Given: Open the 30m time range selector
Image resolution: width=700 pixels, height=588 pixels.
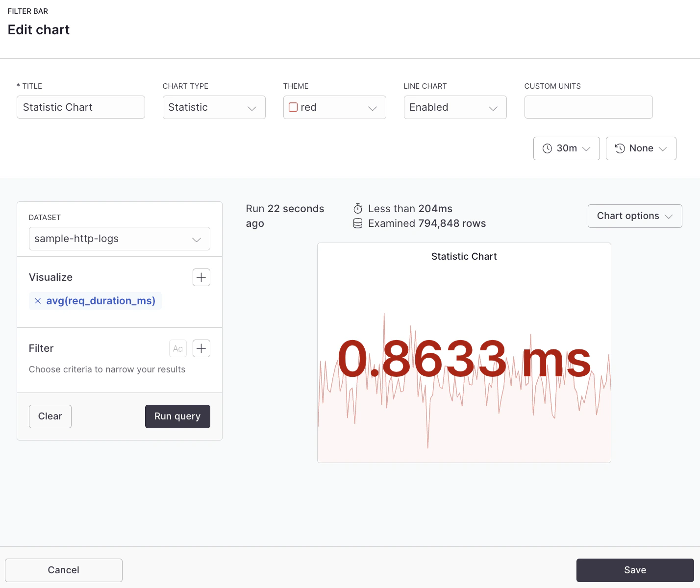Looking at the screenshot, I should click(566, 148).
